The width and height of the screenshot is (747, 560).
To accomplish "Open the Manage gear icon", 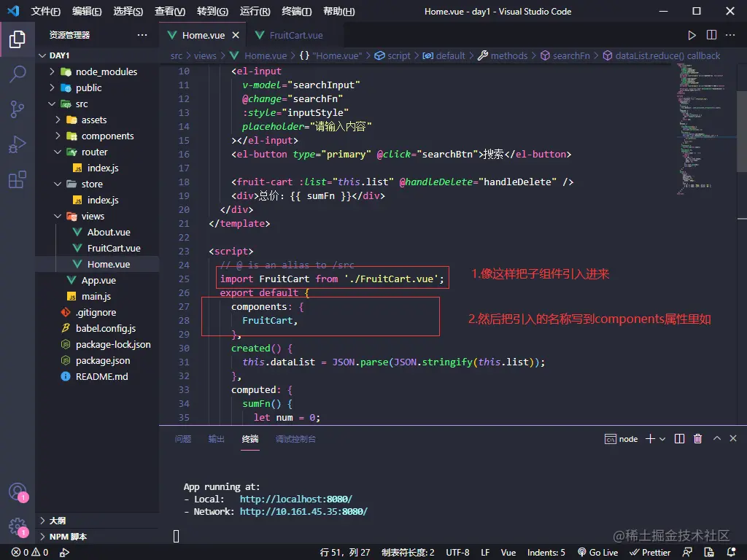I will [18, 526].
